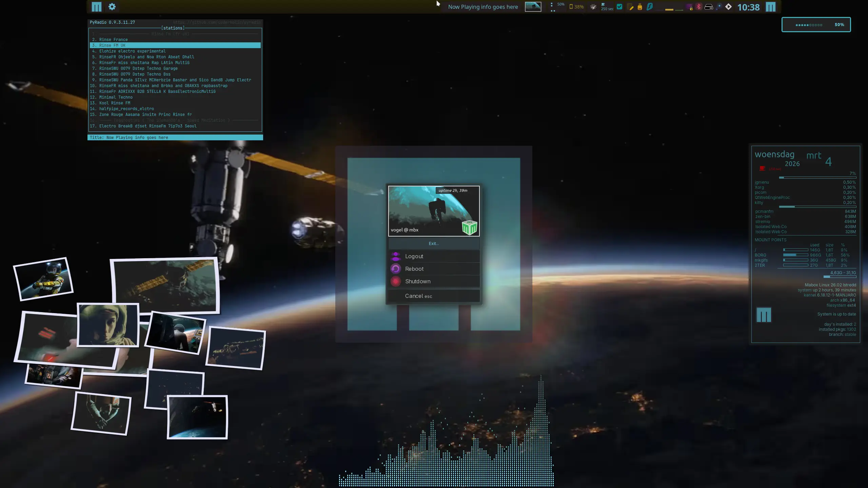Open the Mabox main menu icon in the top-left panel
The height and width of the screenshot is (488, 868).
click(x=96, y=7)
